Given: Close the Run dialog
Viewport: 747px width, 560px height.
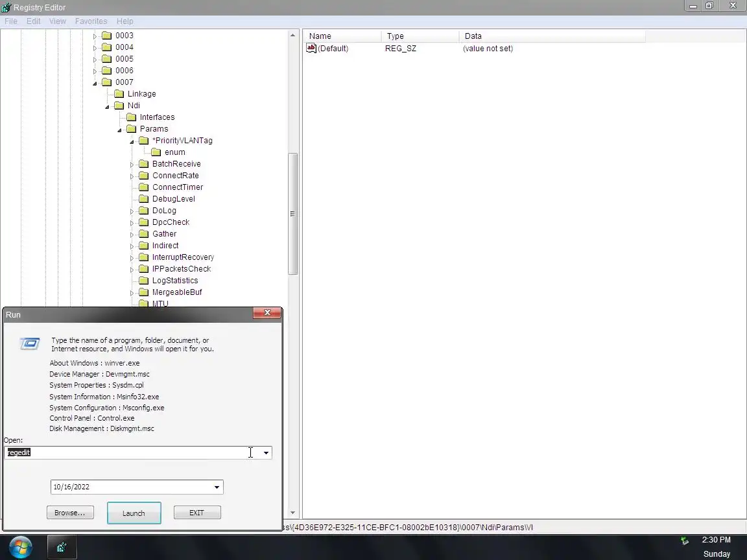Looking at the screenshot, I should [267, 313].
